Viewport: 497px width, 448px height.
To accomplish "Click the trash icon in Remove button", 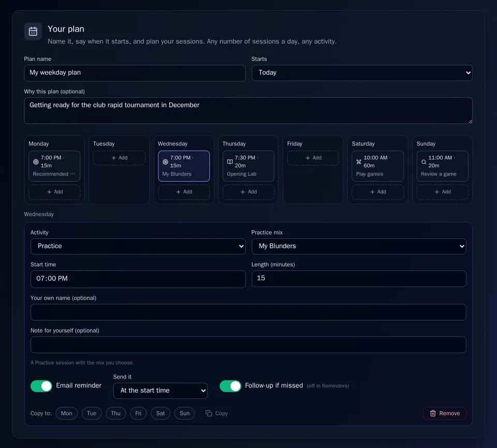I will [433, 413].
